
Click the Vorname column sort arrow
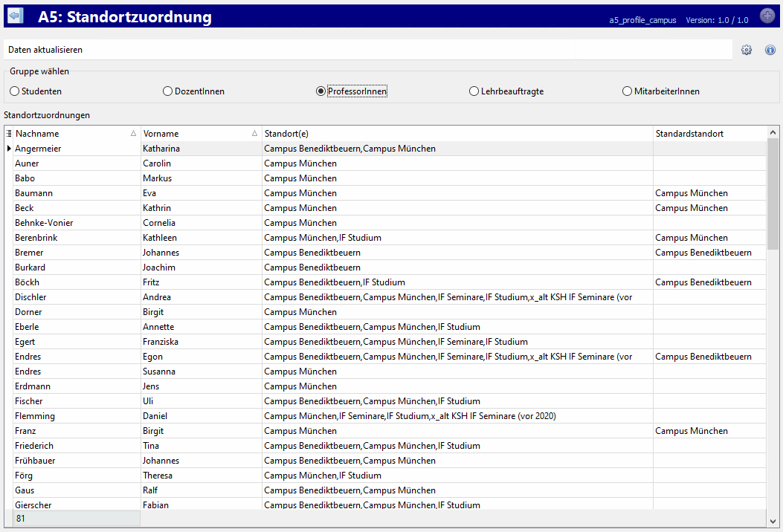click(x=254, y=134)
